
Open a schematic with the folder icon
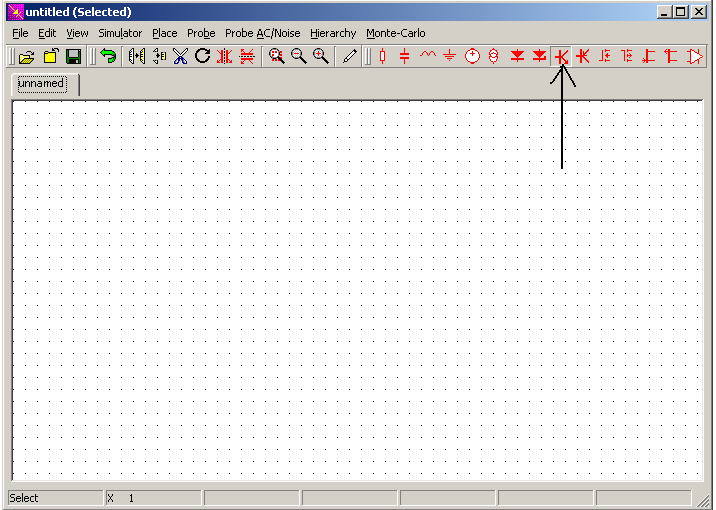pyautogui.click(x=27, y=57)
